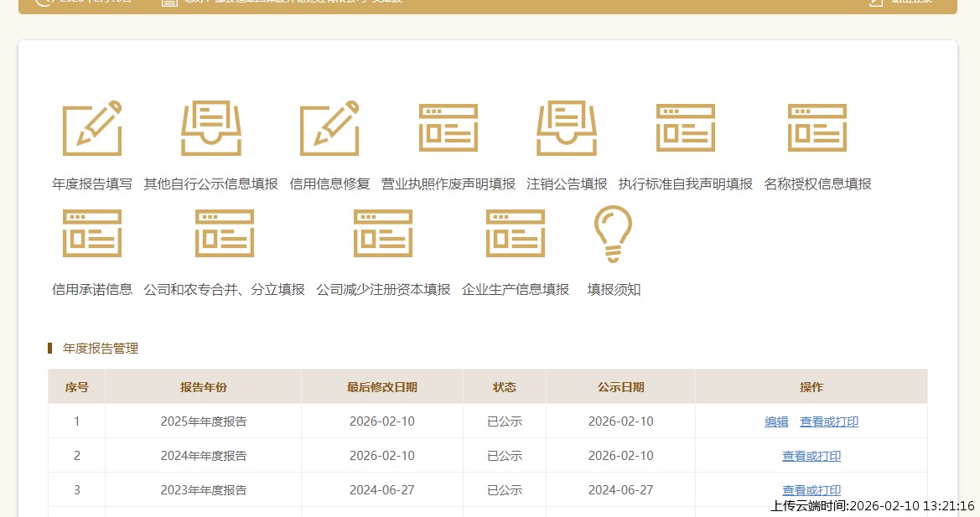Screen dimensions: 980x517
Task: Select the 信用承诺信息 credit commitment icon
Action: [x=91, y=233]
